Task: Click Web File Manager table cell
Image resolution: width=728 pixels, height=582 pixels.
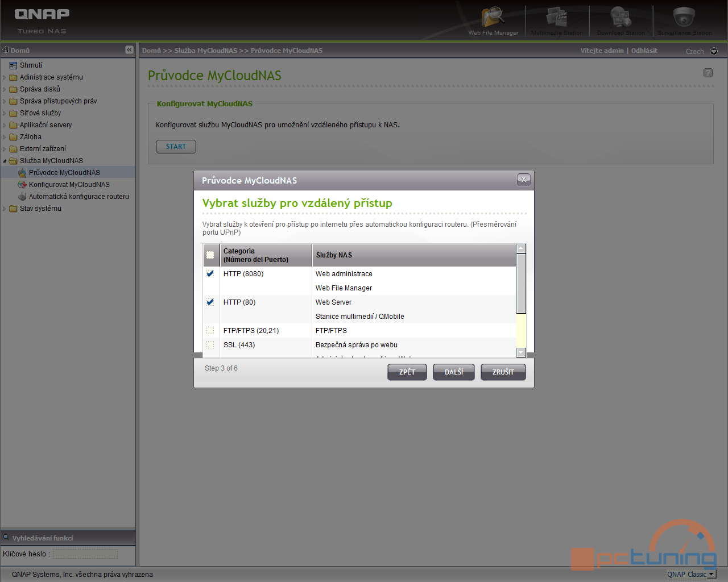Action: 344,288
